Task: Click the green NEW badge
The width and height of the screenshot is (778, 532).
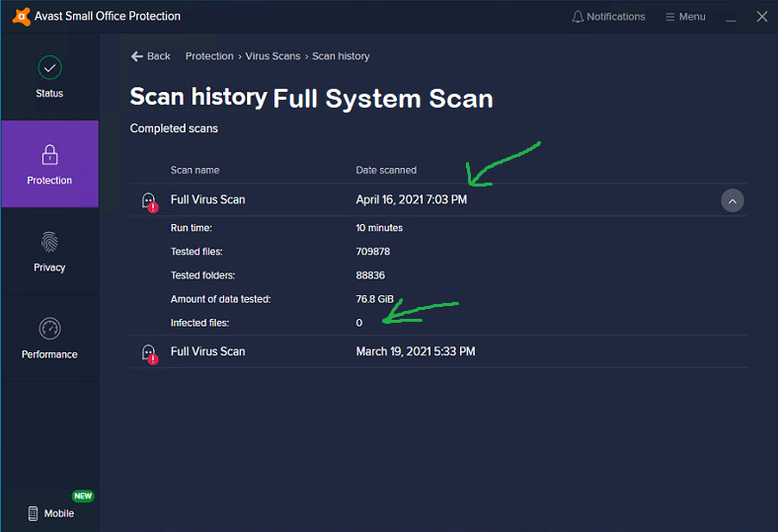Action: [x=83, y=495]
